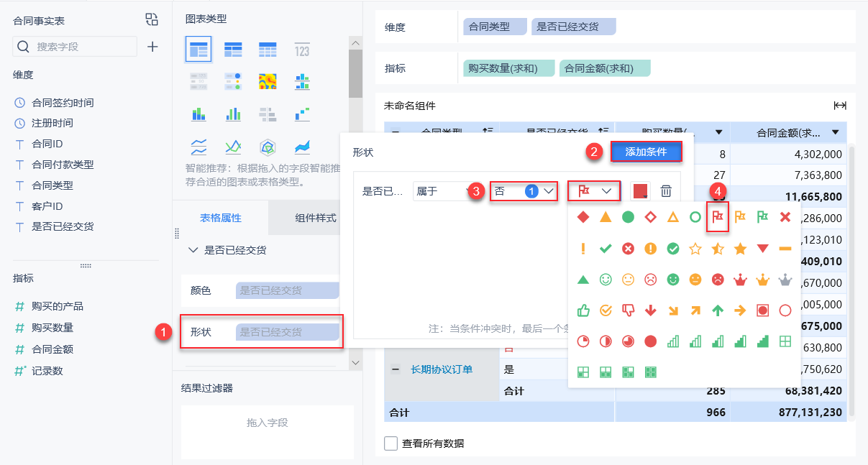Viewport: 868px width, 465px height.
Task: Click scrollbar up arrow in chart types
Action: coord(355,43)
